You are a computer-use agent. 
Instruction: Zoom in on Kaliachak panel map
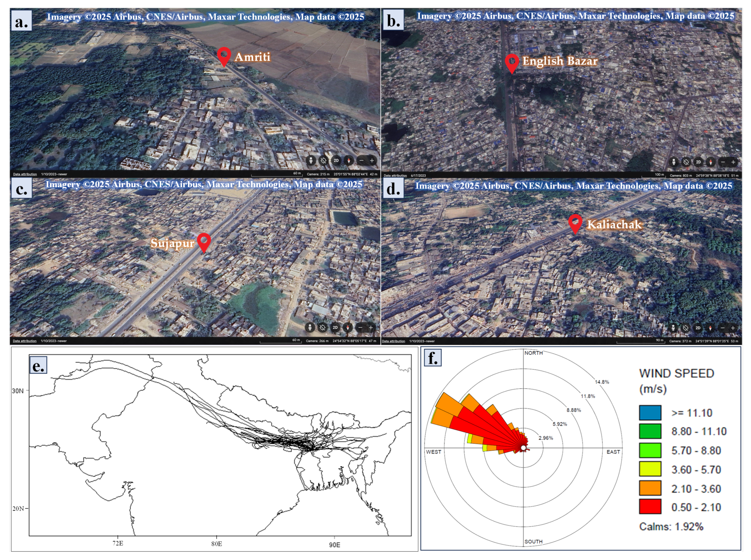(733, 328)
